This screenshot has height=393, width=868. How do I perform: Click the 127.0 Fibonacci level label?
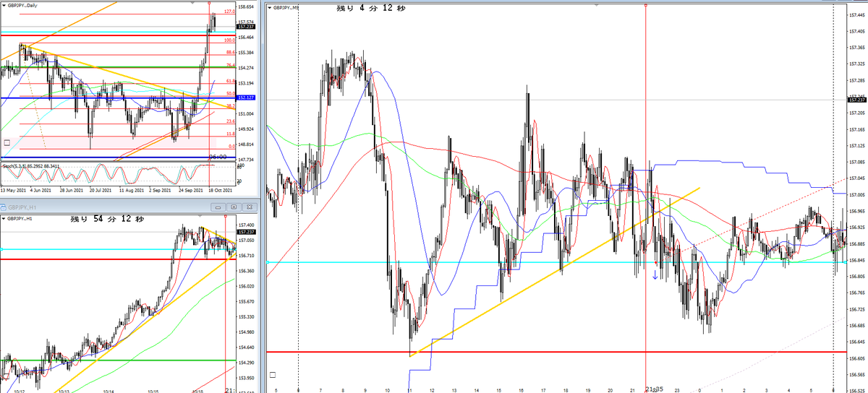pyautogui.click(x=229, y=12)
